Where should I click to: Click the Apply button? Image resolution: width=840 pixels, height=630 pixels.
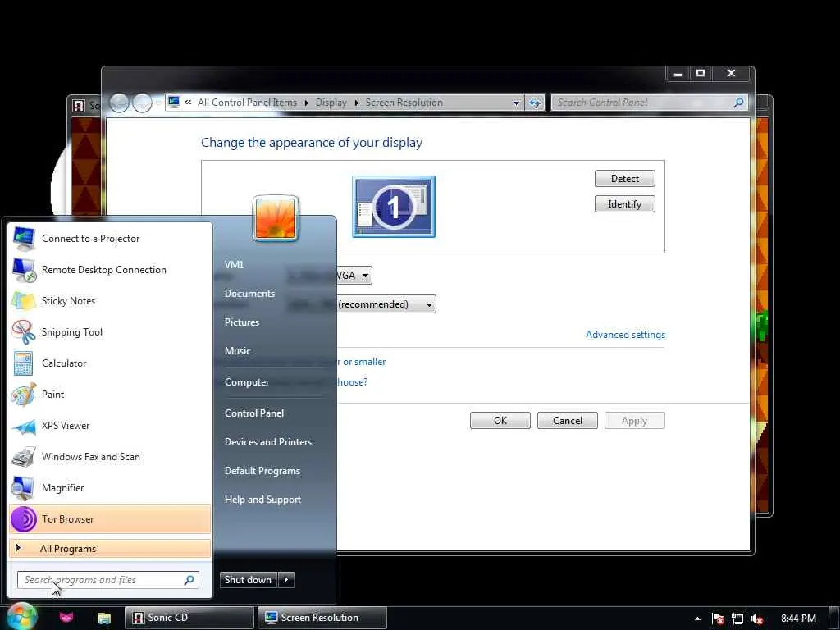point(635,421)
